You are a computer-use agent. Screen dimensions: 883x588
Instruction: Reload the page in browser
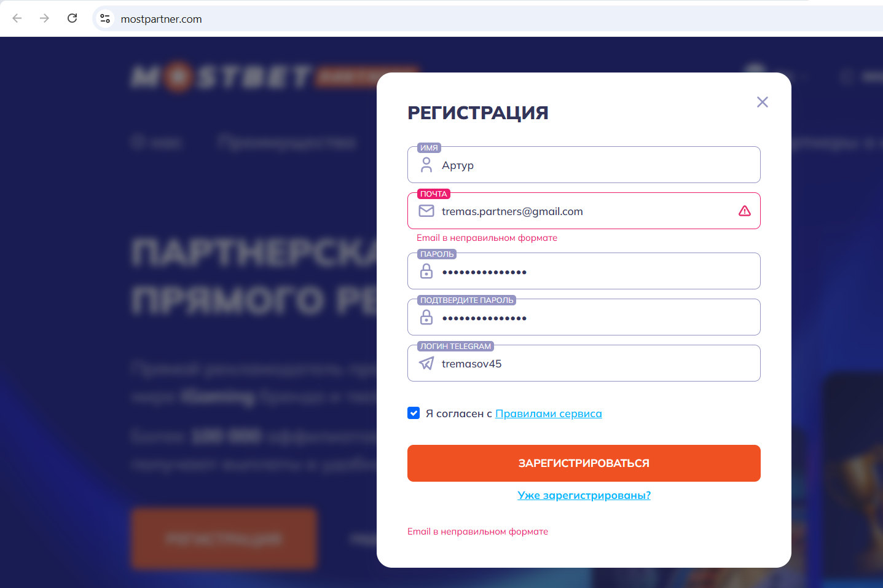coord(72,18)
